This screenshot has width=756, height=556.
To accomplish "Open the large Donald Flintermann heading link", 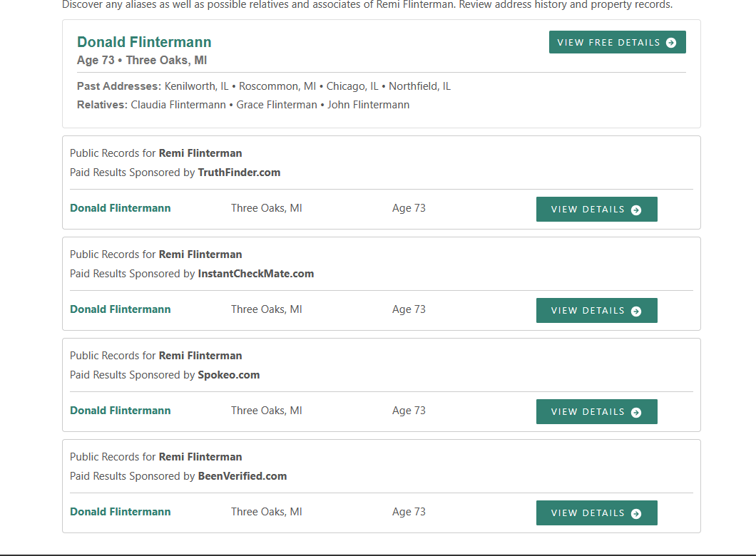I will tap(144, 42).
